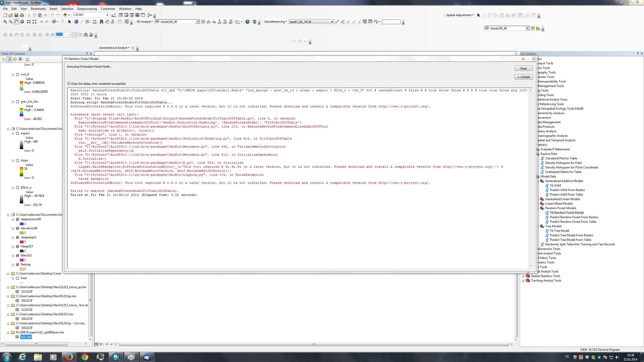
Task: Open the Spatial Adjustment menu dropdown
Action: coord(460,15)
